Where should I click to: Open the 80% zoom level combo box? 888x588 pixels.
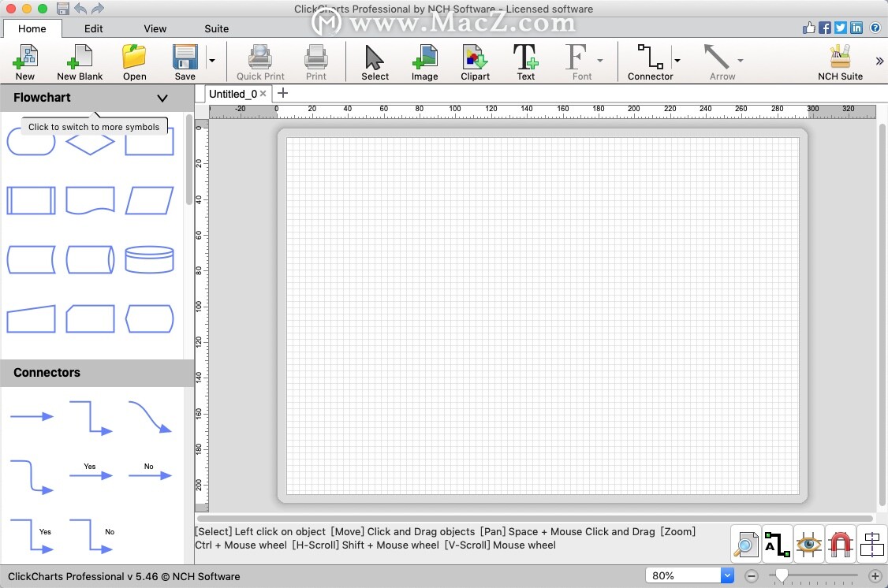[689, 575]
